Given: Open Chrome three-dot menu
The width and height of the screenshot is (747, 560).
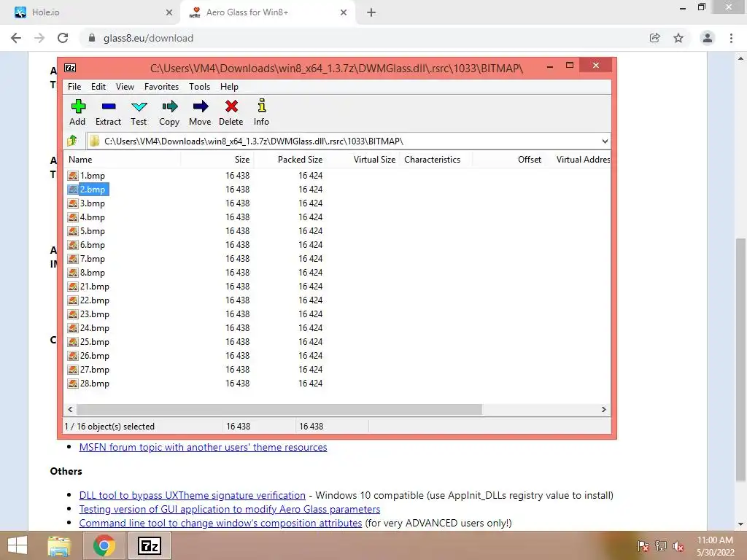Looking at the screenshot, I should [x=731, y=38].
